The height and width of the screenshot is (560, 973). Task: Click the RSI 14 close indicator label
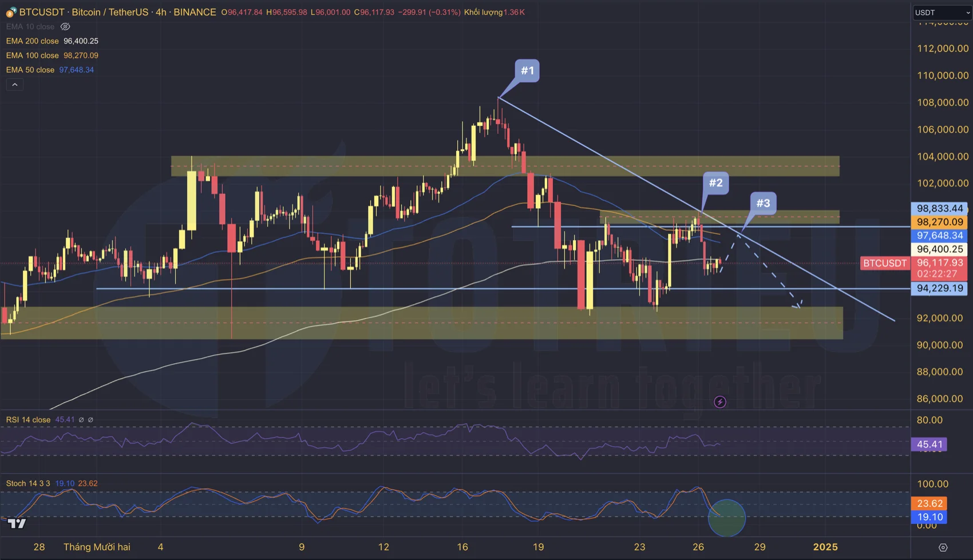tap(29, 420)
